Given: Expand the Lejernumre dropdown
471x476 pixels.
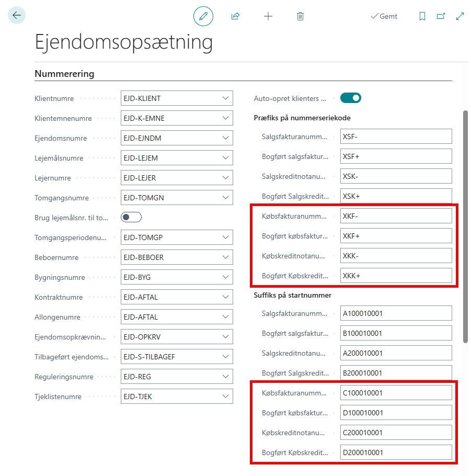Looking at the screenshot, I should tap(225, 178).
